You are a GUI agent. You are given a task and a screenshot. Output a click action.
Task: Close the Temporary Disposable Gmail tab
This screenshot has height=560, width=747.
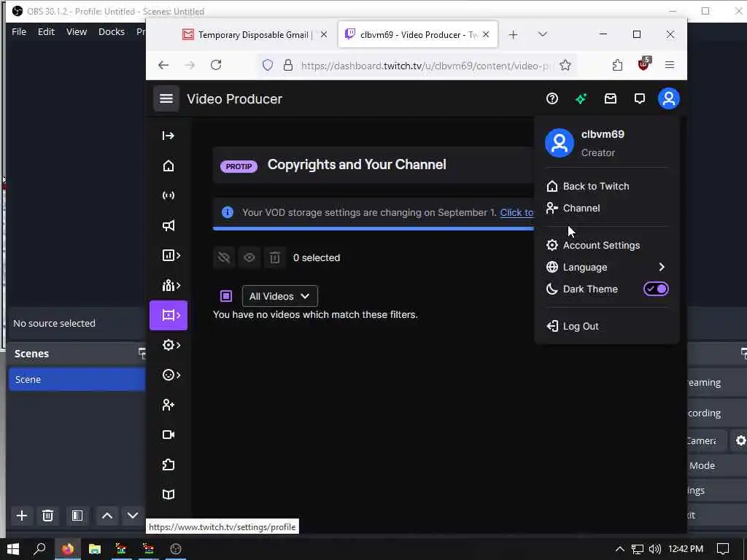click(x=324, y=34)
